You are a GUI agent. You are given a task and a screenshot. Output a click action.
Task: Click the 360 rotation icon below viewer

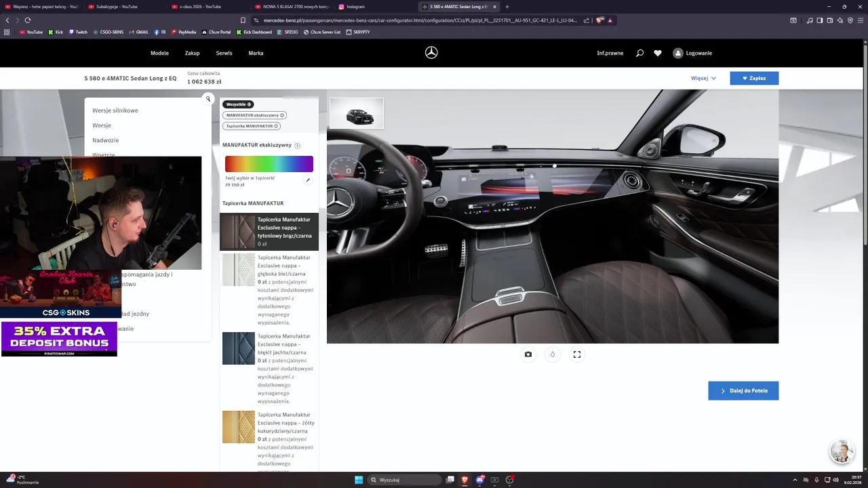point(553,354)
